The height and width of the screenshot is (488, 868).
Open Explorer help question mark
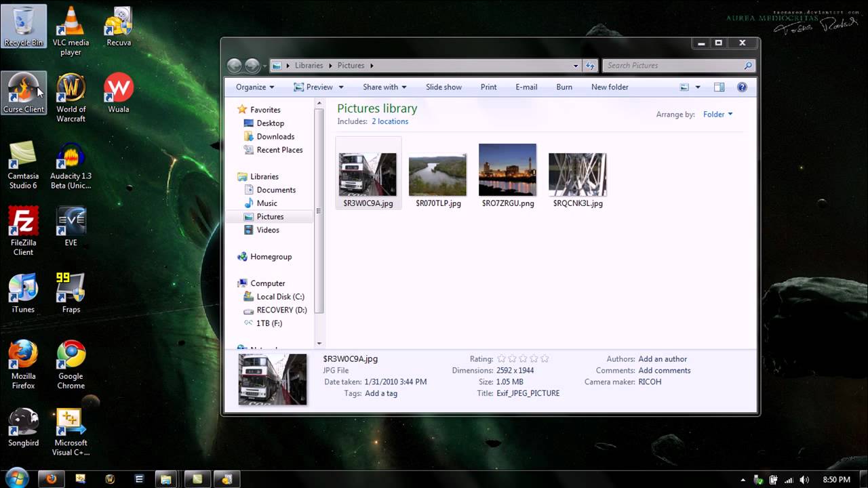(x=742, y=87)
